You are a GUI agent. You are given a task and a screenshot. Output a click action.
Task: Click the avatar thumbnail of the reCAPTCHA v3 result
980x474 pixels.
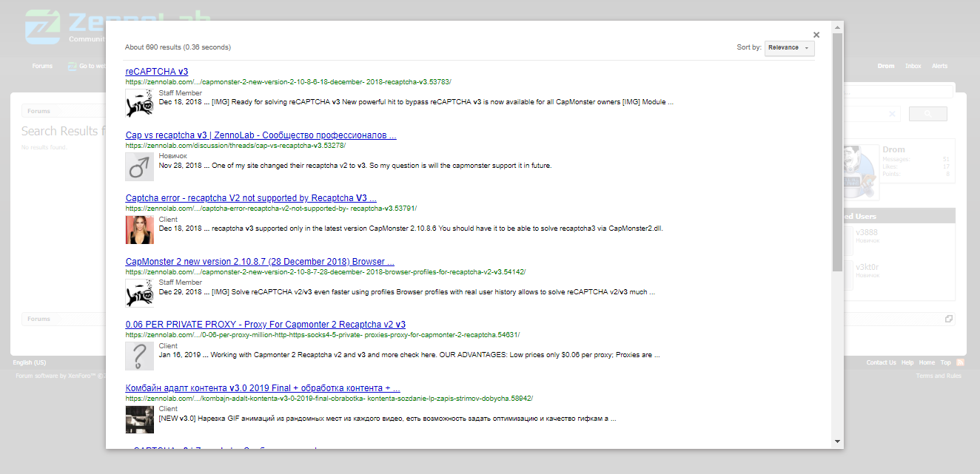[140, 104]
